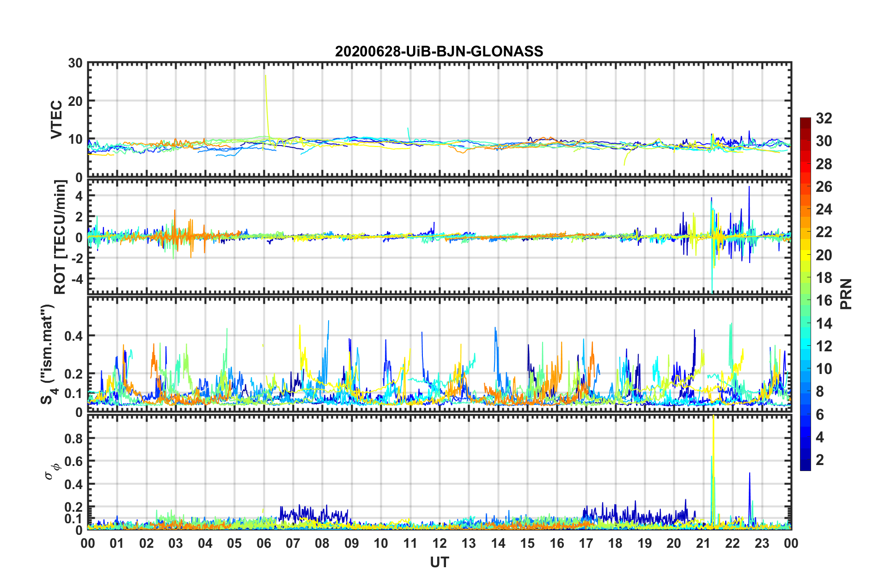Click inside the ROT plot panel

[x=439, y=237]
